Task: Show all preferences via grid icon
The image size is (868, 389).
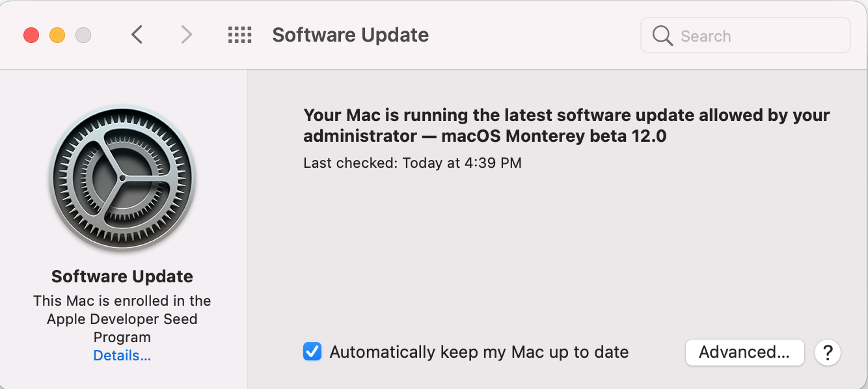Action: pos(239,35)
